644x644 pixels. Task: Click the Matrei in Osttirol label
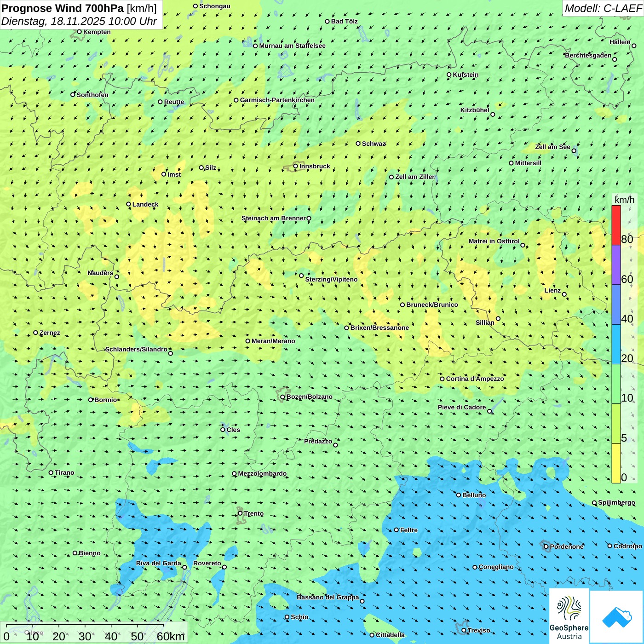pyautogui.click(x=494, y=241)
